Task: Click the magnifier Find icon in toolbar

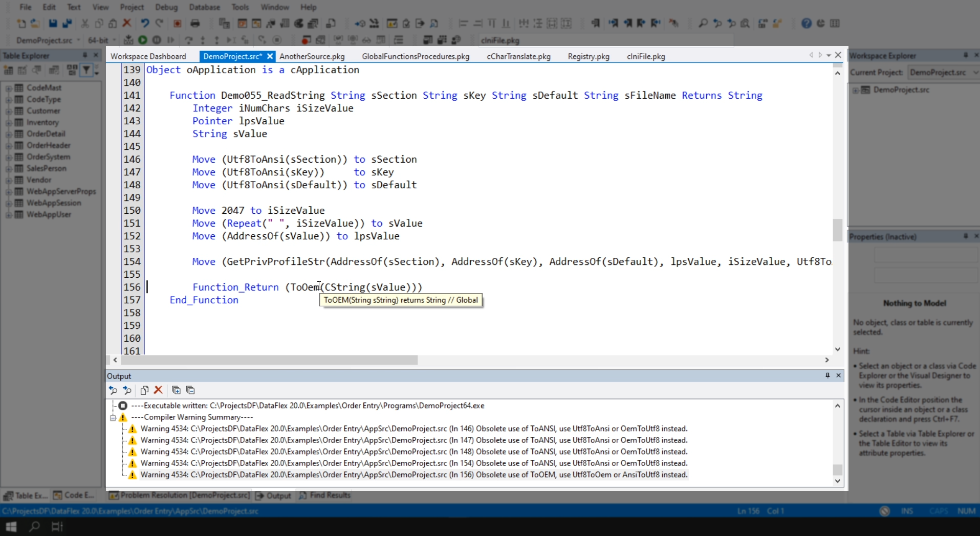Action: (703, 24)
